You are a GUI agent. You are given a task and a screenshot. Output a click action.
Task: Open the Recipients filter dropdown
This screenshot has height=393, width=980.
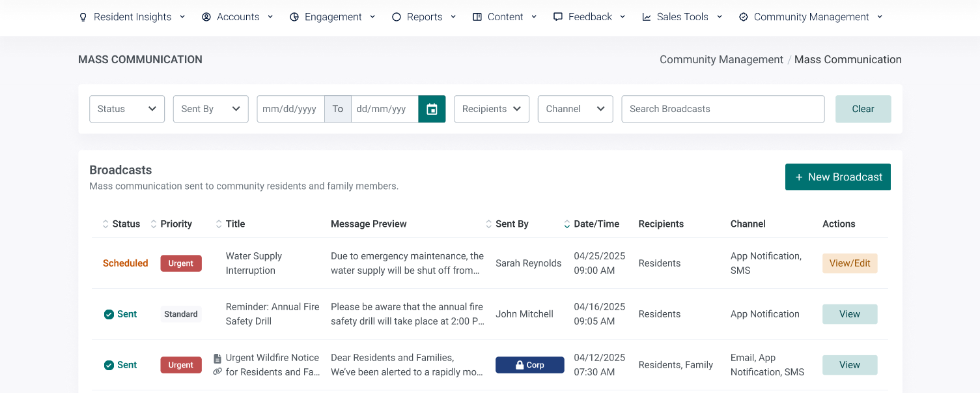[492, 109]
